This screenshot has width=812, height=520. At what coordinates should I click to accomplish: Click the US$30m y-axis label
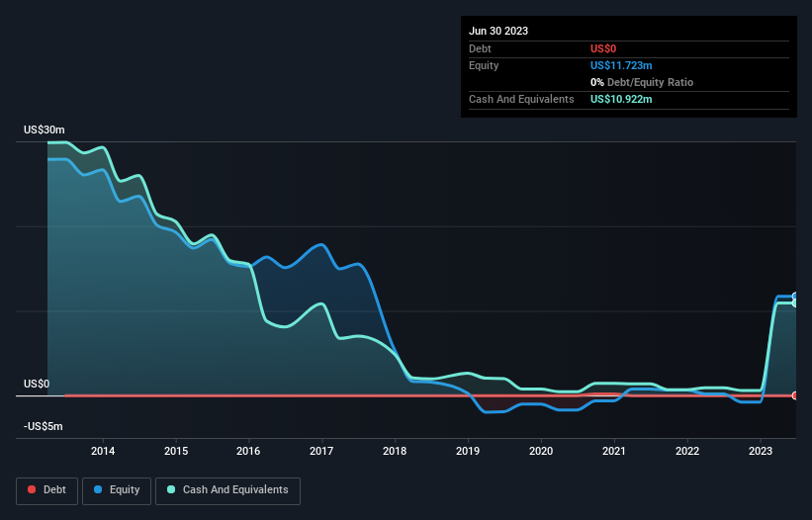[45, 130]
